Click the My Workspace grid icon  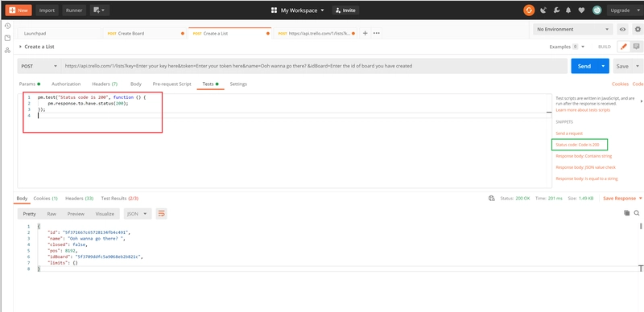click(274, 10)
